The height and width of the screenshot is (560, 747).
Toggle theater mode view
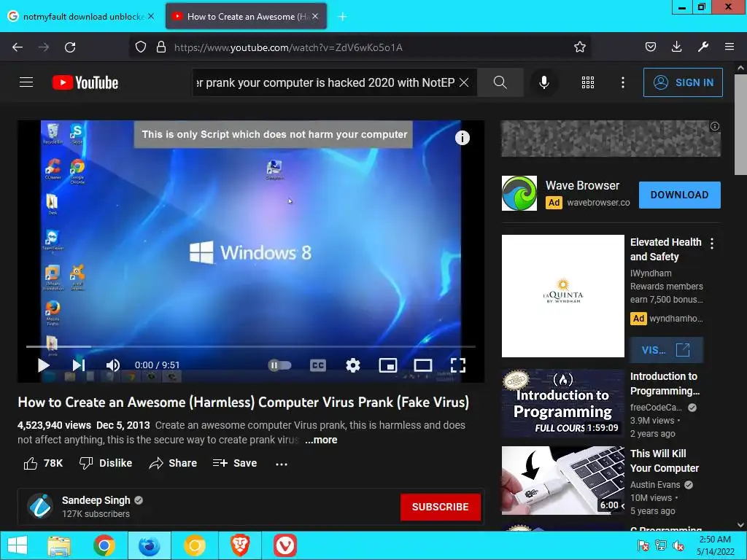click(x=422, y=365)
